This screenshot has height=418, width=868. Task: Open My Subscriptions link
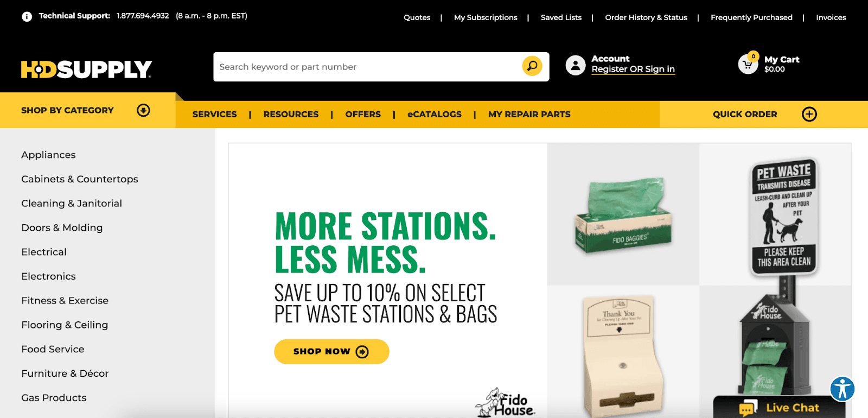(486, 17)
